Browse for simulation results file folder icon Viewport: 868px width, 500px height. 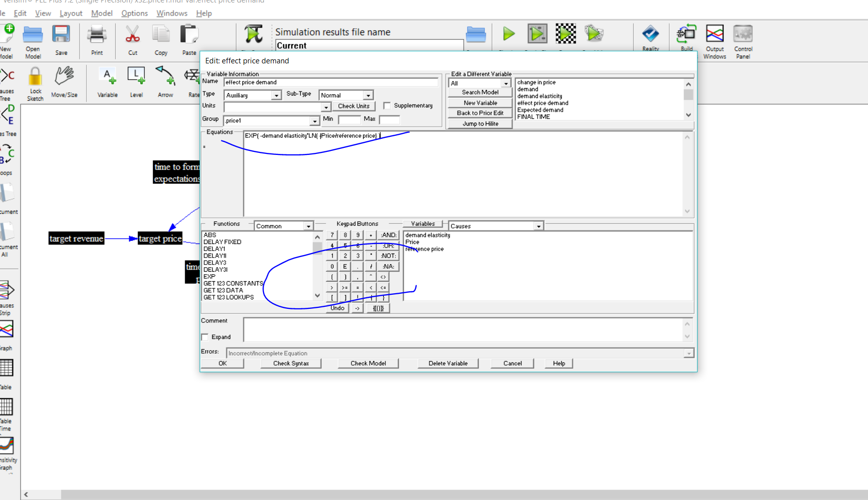[x=475, y=34]
